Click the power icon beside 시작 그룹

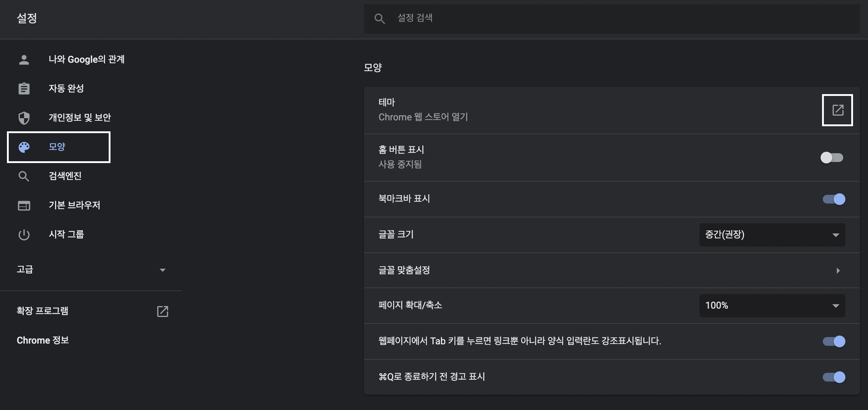(24, 235)
